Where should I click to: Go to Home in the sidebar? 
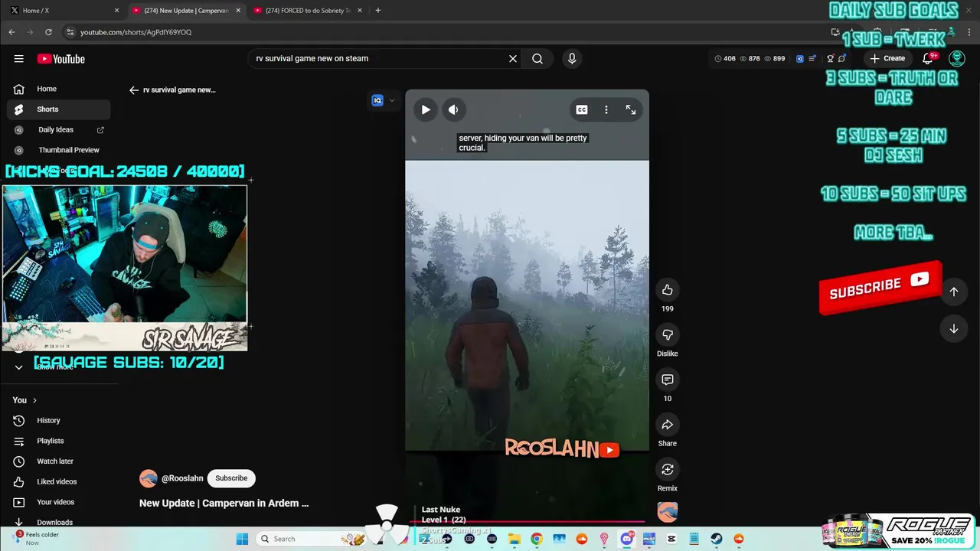coord(58,89)
